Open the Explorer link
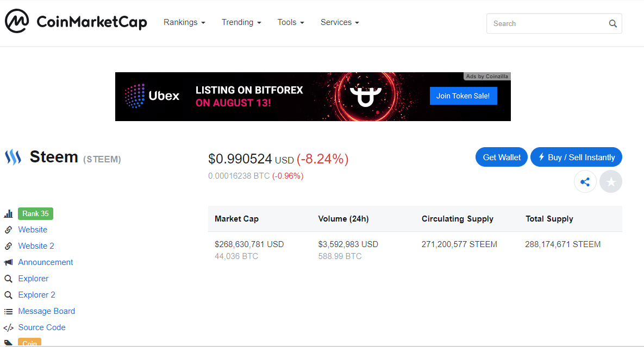 [33, 279]
